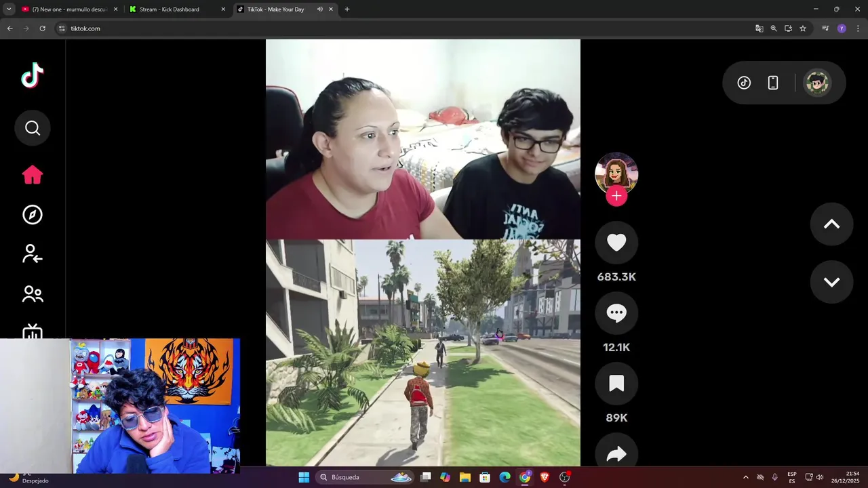Launch Copilot from the taskbar

pyautogui.click(x=445, y=477)
